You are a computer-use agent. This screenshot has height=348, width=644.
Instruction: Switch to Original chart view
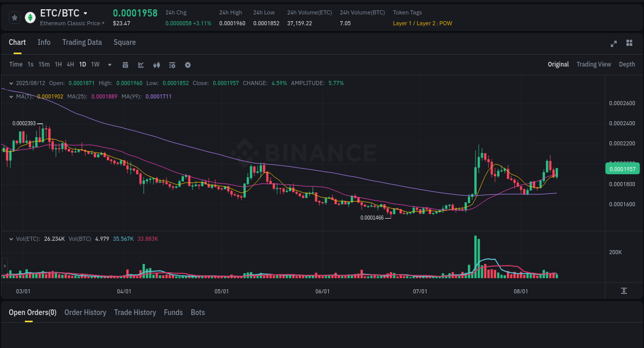pos(558,64)
